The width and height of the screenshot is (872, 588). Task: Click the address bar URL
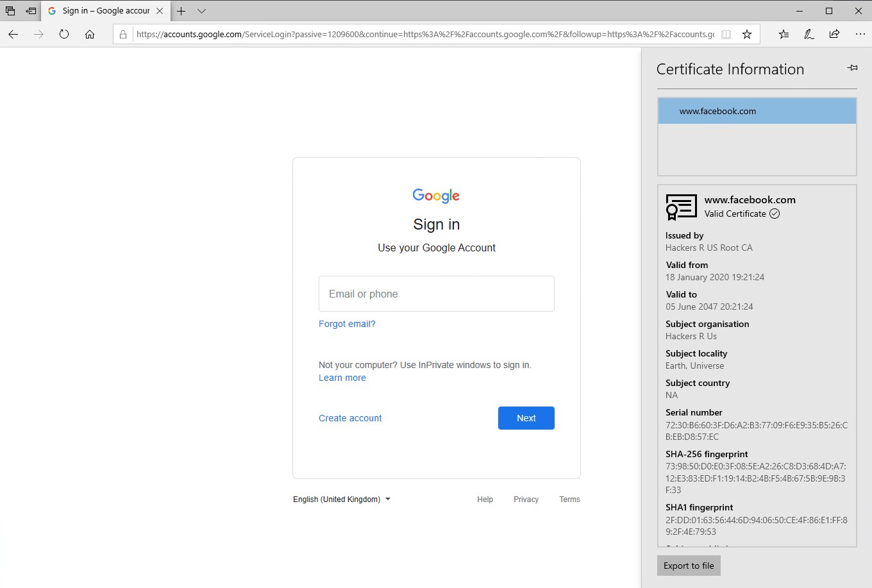tap(425, 35)
